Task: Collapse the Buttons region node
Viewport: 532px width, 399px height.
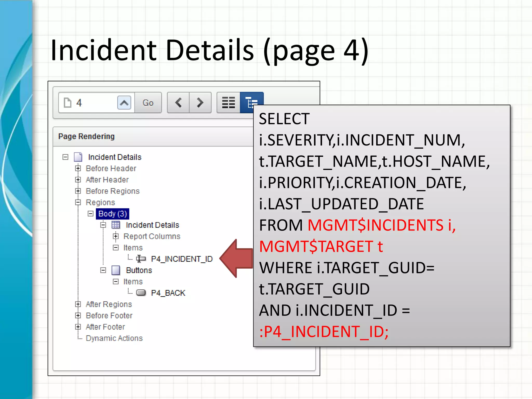Action: [x=103, y=270]
